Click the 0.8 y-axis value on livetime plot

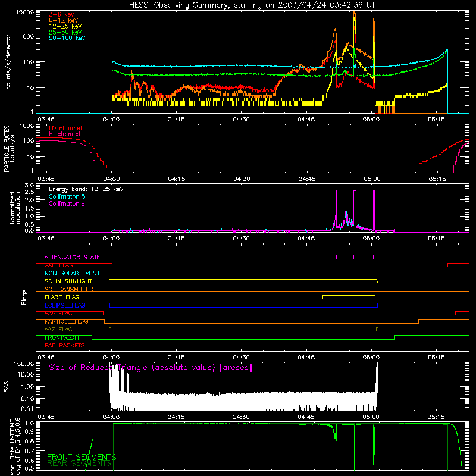point(29,441)
